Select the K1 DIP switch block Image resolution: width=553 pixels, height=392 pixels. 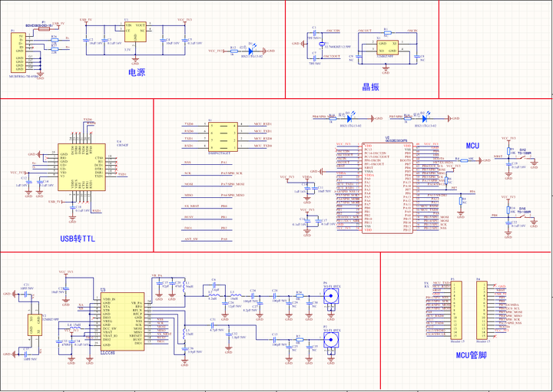(223, 137)
